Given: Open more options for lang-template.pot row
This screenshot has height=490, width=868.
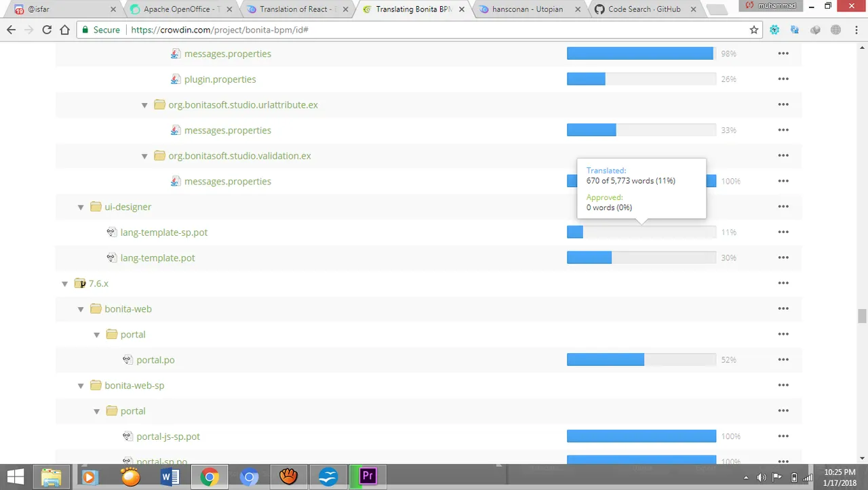Looking at the screenshot, I should click(783, 258).
